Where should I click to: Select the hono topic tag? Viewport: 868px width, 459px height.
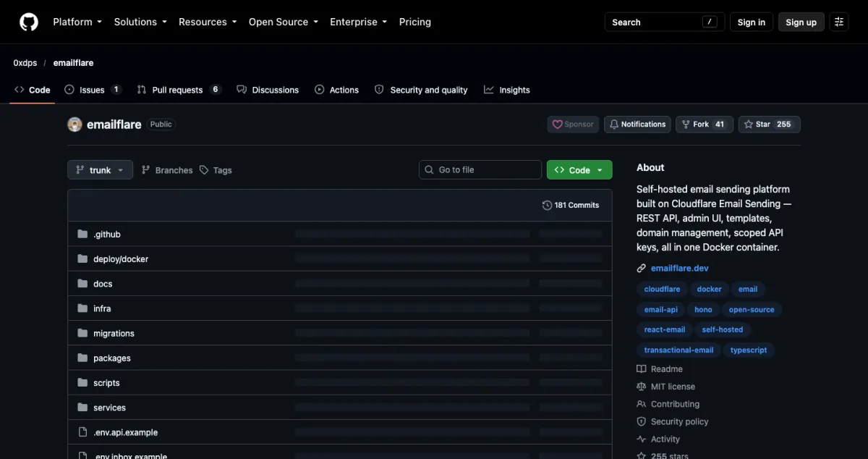(703, 309)
